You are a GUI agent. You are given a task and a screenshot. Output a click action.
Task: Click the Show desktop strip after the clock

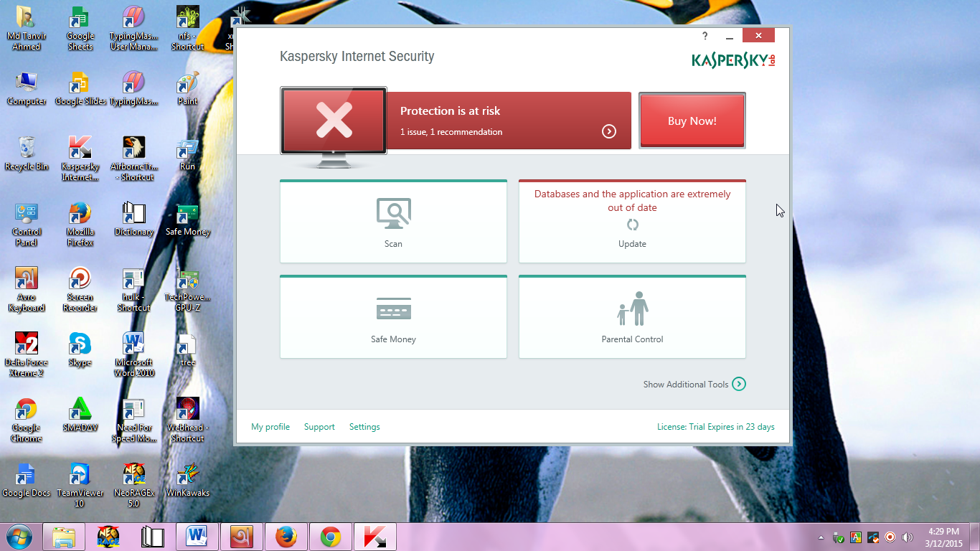pyautogui.click(x=974, y=537)
